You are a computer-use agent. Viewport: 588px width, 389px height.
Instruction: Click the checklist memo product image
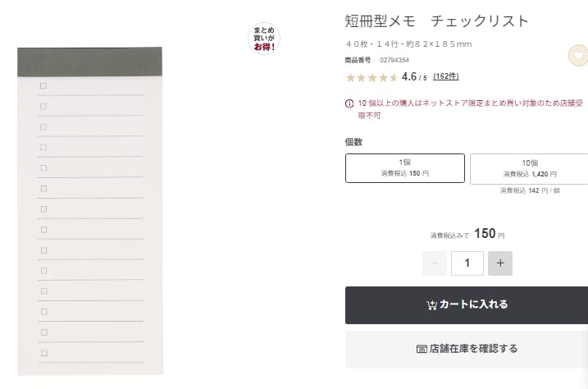(x=91, y=211)
